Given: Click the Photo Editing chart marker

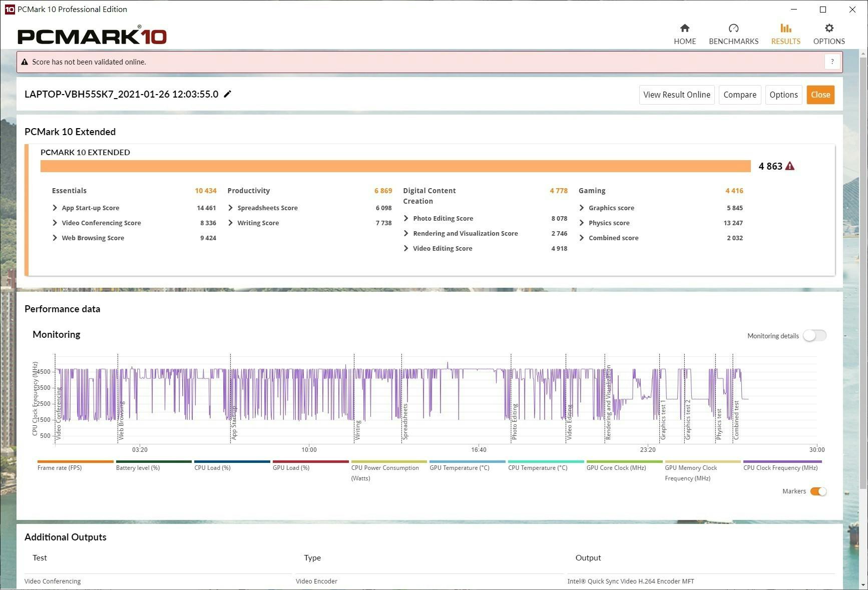Looking at the screenshot, I should point(515,422).
